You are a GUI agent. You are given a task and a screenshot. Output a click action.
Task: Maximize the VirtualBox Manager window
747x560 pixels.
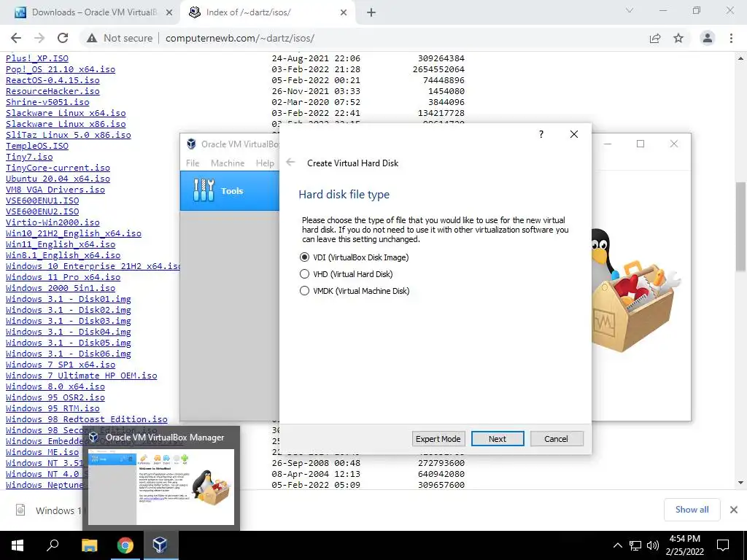(x=640, y=144)
